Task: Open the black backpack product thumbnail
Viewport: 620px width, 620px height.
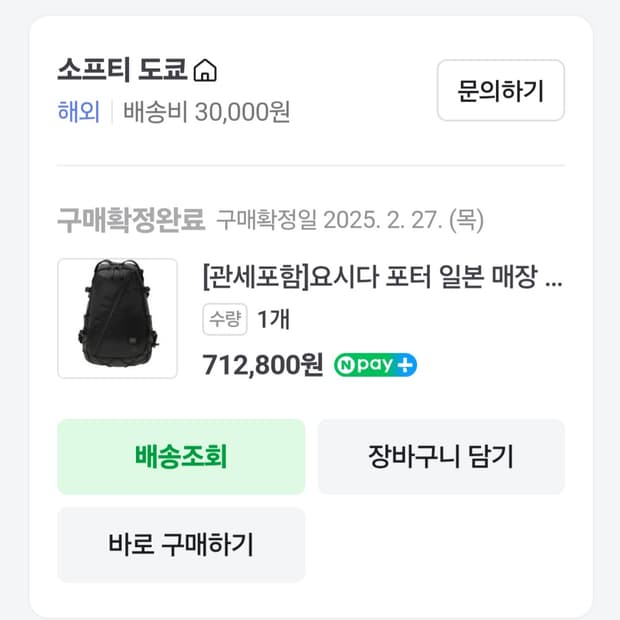Action: 117,318
